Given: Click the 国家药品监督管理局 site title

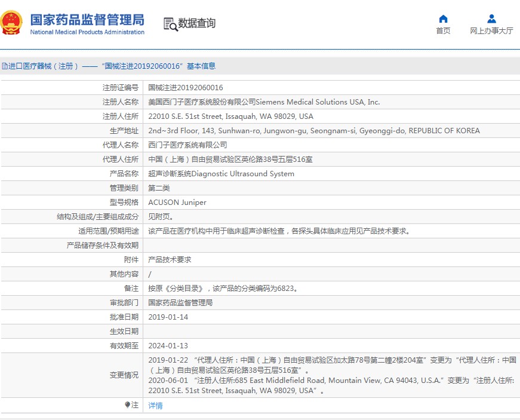Looking at the screenshot, I should click(x=87, y=20).
